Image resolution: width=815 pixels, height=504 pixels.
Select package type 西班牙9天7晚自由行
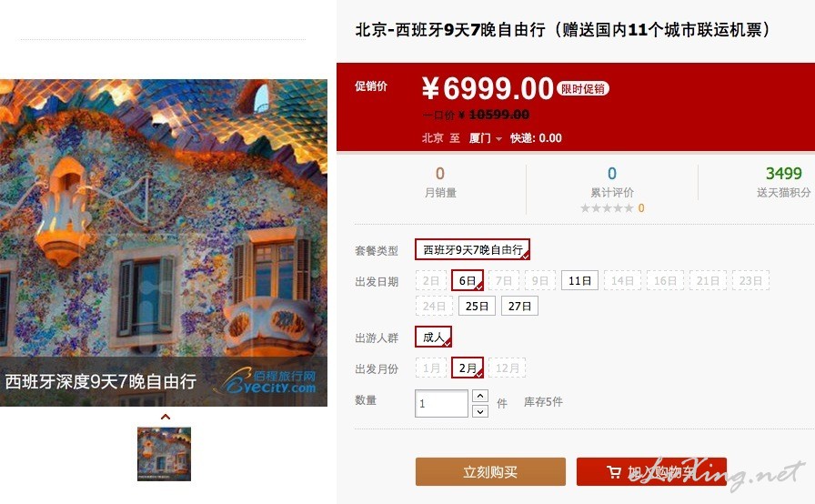point(472,249)
